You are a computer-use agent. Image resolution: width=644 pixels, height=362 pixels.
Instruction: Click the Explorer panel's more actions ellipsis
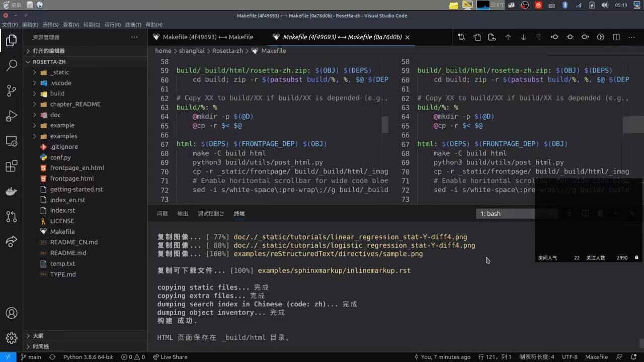pyautogui.click(x=134, y=37)
